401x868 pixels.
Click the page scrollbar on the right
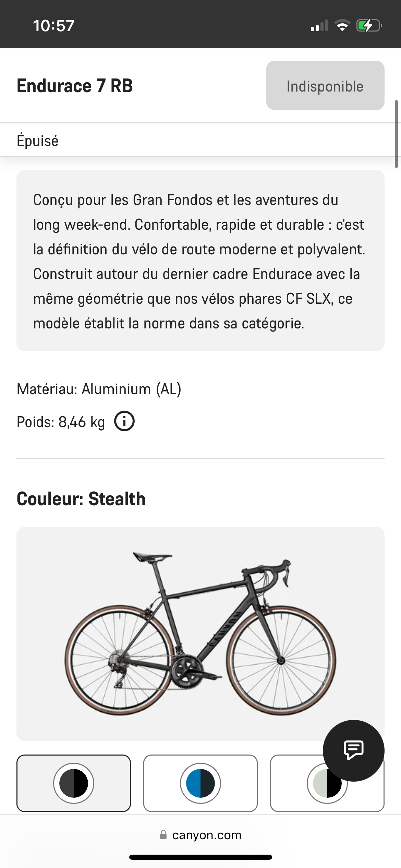(x=396, y=134)
